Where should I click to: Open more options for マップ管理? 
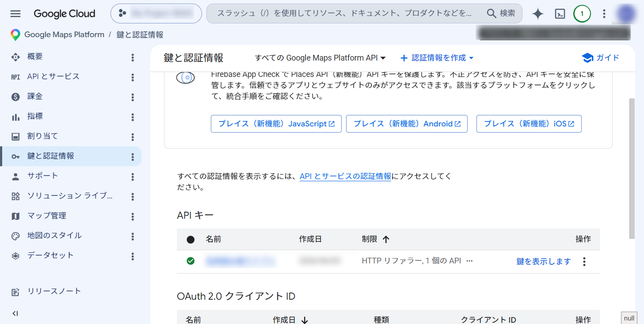(133, 217)
